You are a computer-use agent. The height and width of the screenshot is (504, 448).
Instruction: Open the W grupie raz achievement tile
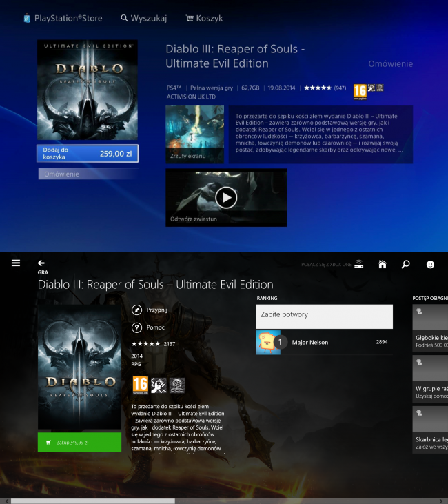pyautogui.click(x=430, y=379)
